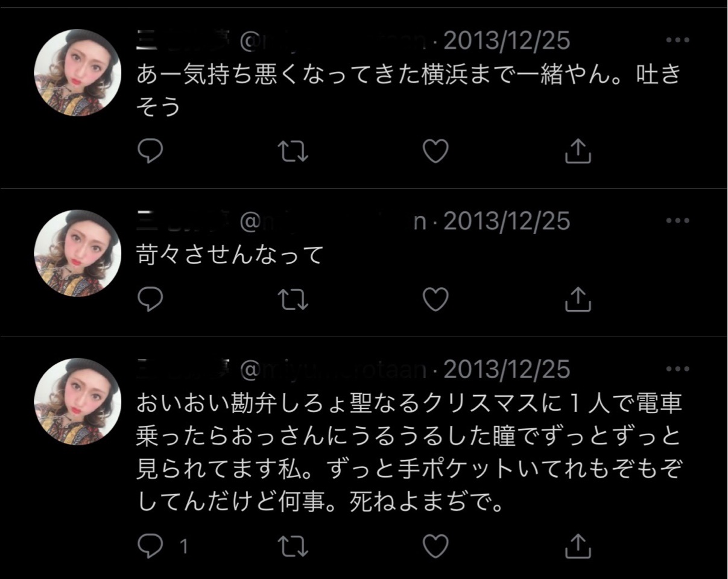The height and width of the screenshot is (579, 728).
Task: Open the reply box for the motion sickness tweet
Action: point(150,152)
